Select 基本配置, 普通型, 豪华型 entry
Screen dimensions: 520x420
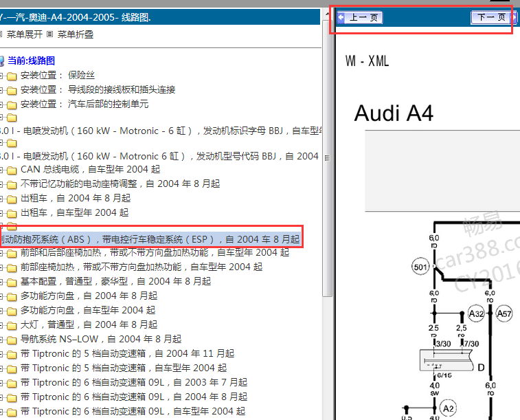[115, 281]
